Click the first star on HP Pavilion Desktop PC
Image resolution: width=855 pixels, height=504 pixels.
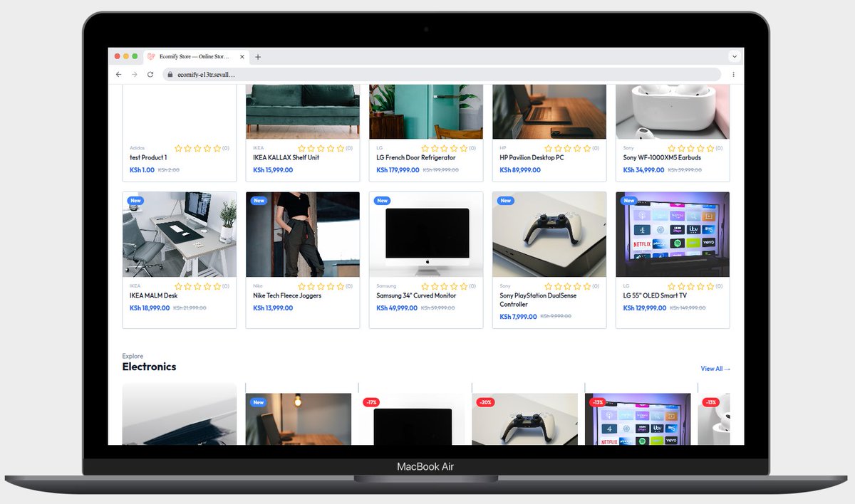point(549,148)
